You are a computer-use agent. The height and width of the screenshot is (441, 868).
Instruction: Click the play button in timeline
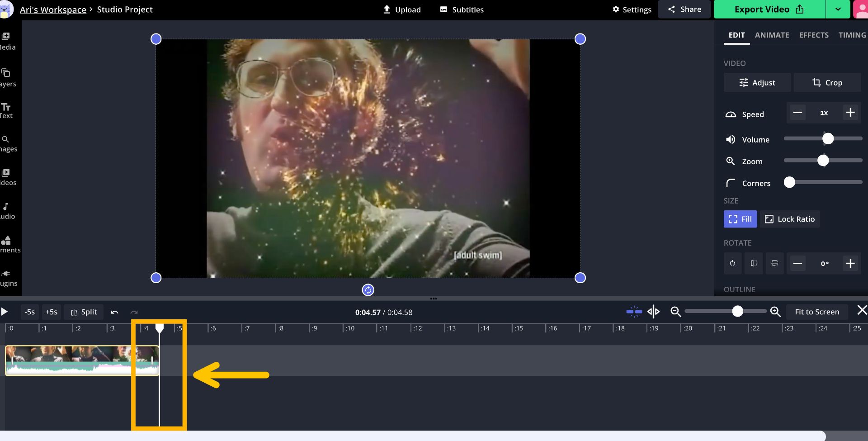tap(5, 312)
